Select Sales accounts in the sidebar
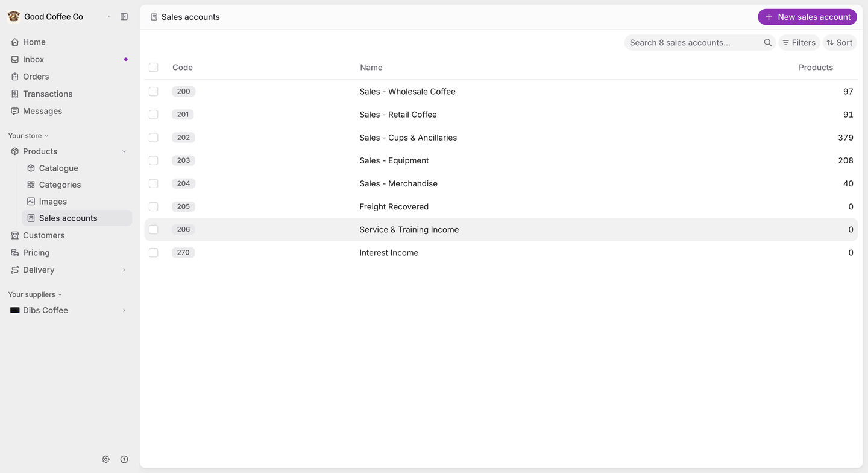 click(77, 218)
